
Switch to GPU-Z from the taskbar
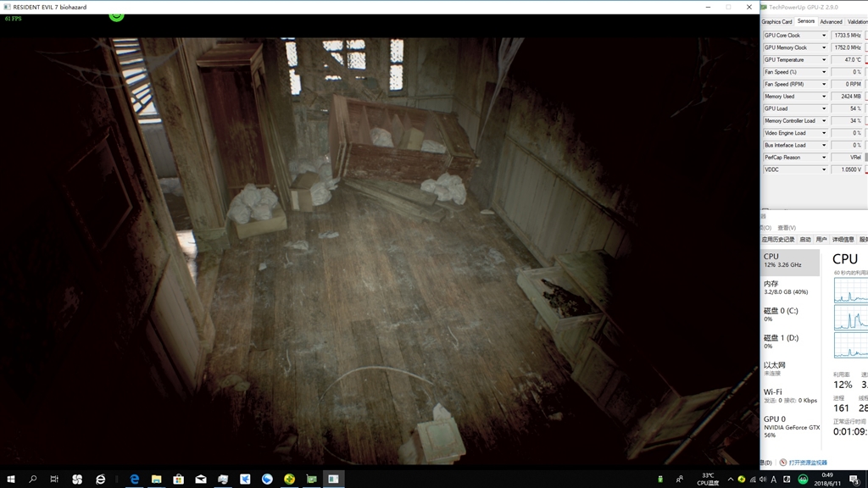(x=311, y=480)
